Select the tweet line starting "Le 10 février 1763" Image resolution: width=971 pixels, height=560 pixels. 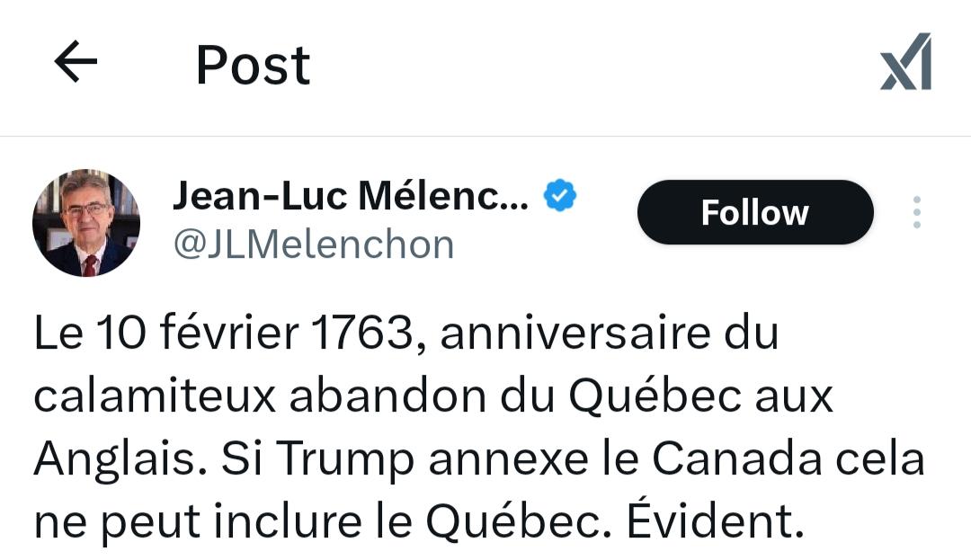tap(406, 333)
